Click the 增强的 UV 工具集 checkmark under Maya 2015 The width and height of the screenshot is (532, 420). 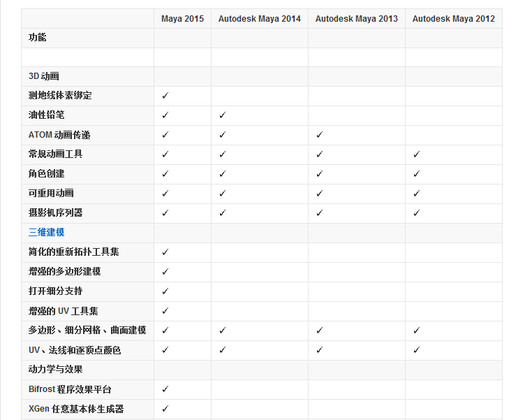(x=165, y=311)
